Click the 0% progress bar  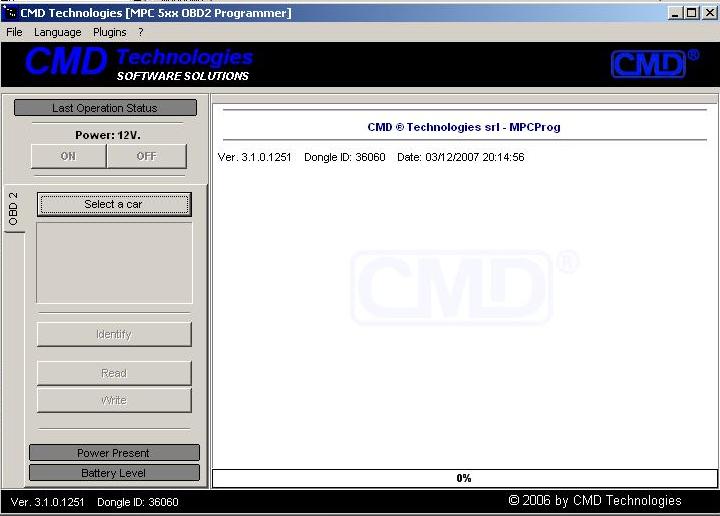pos(463,478)
